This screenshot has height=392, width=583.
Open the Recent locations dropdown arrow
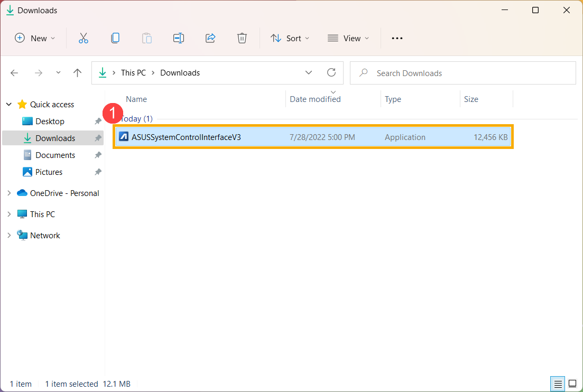[58, 73]
